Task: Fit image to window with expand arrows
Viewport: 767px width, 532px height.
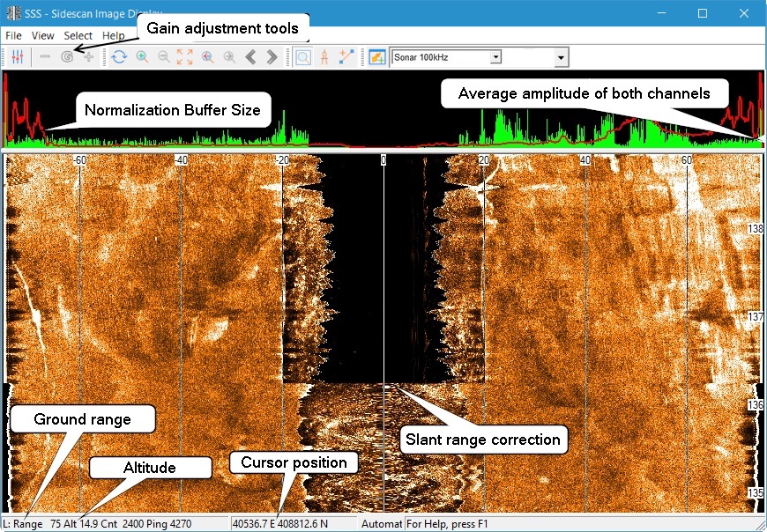Action: click(185, 57)
